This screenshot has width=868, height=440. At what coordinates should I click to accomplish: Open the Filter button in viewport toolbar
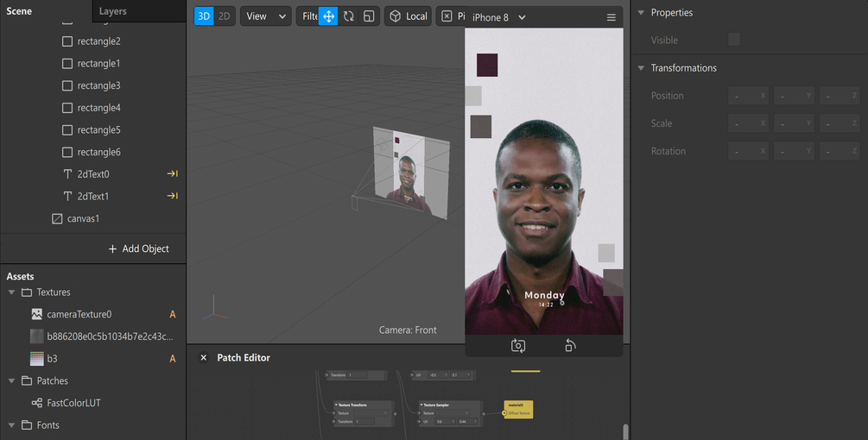pyautogui.click(x=309, y=16)
